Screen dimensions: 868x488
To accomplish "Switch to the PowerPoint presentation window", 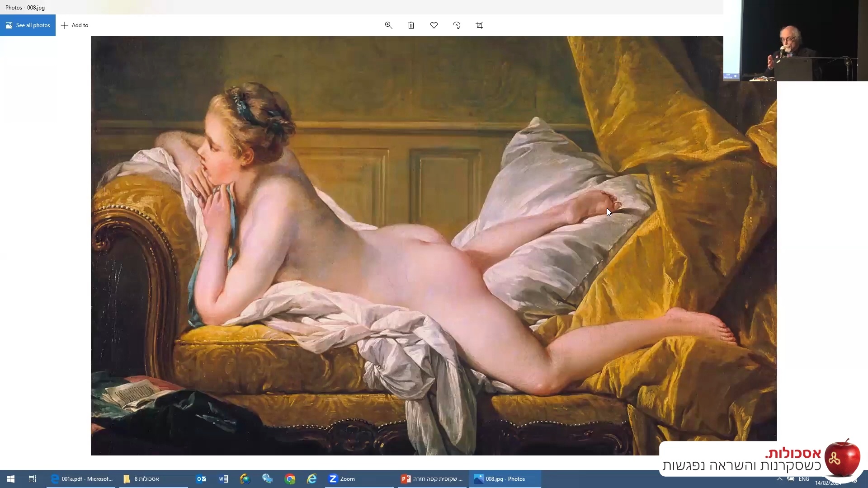I will pos(432,479).
